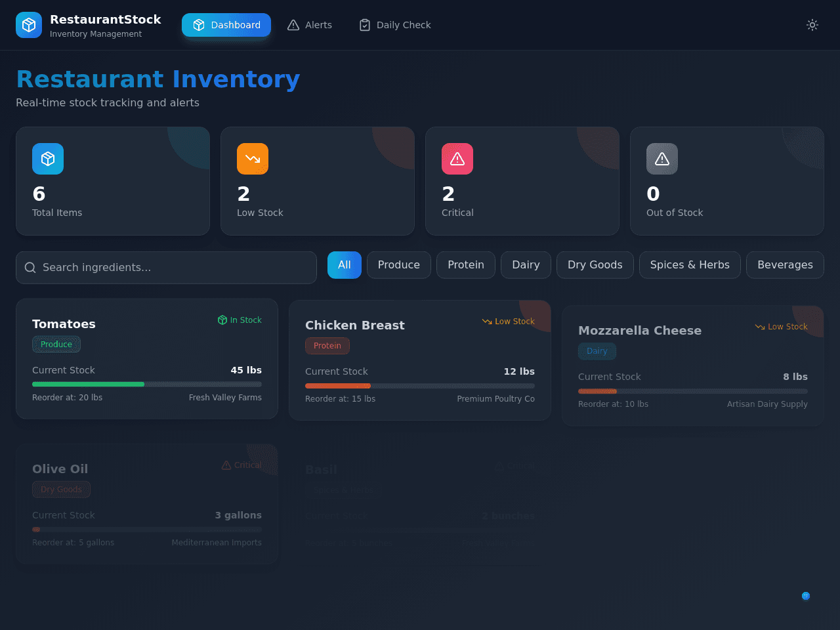
Task: Click the Produce tag on Tomatoes
Action: click(x=56, y=345)
